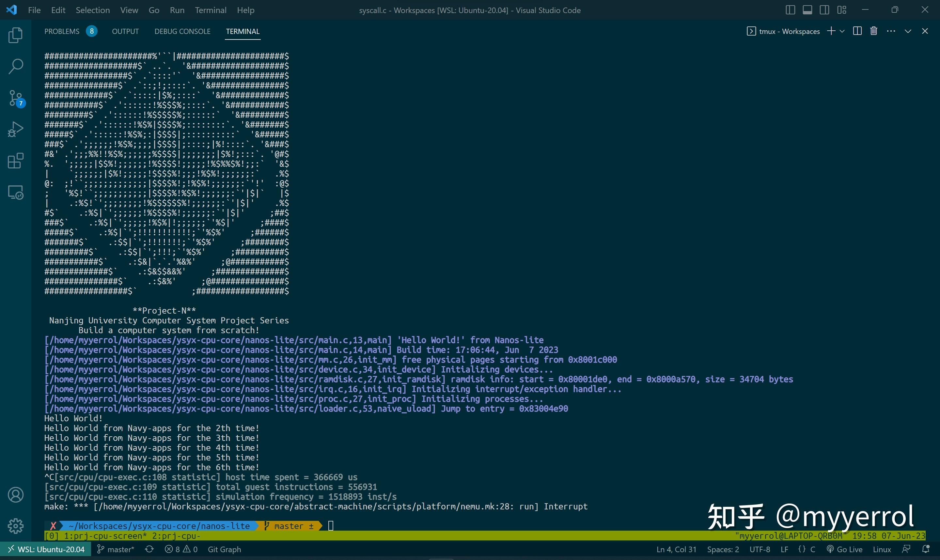
Task: Open the Extensions view icon
Action: (15, 161)
